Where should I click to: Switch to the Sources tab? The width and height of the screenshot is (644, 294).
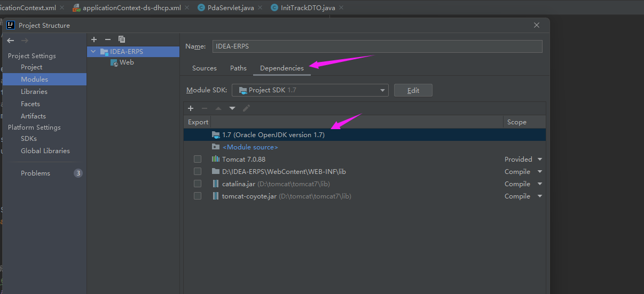coord(205,68)
